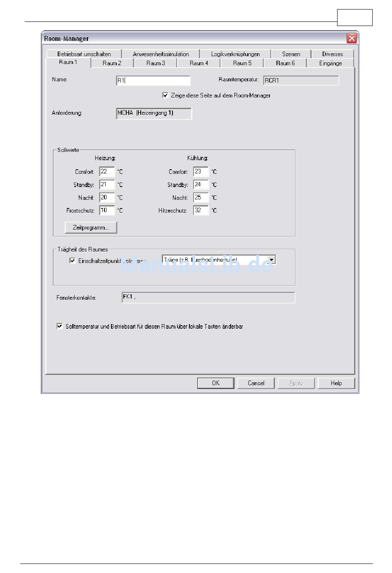This screenshot has width=392, height=573.
Task: Select the Logikverknüpfungen tab
Action: [236, 54]
